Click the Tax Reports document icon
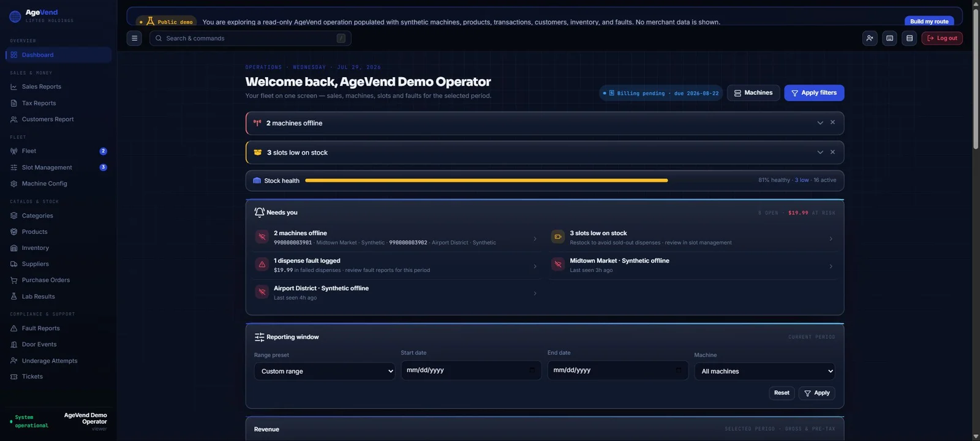The height and width of the screenshot is (441, 980). click(14, 103)
